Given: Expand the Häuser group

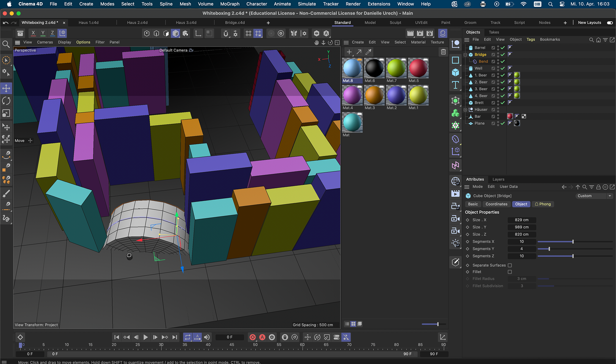Looking at the screenshot, I should point(465,110).
